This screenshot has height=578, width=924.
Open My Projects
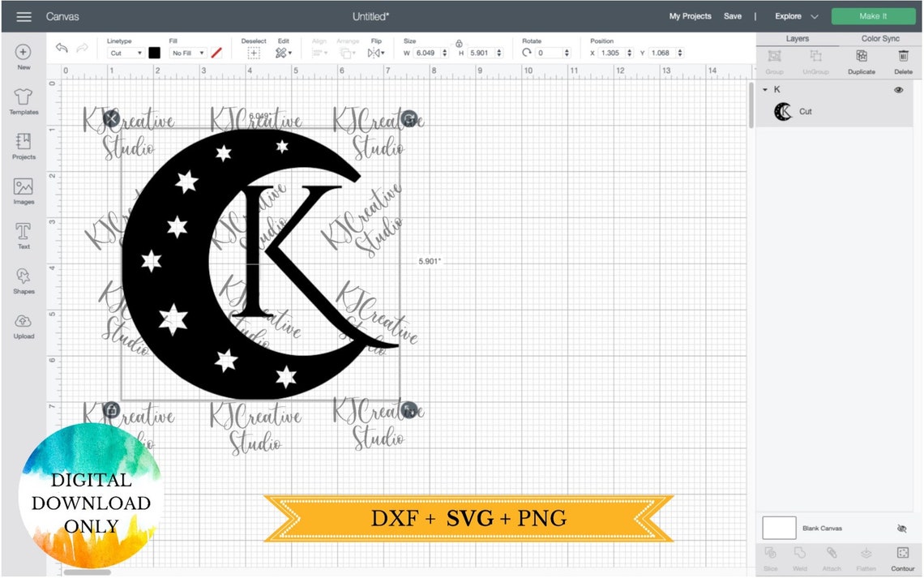pos(690,16)
